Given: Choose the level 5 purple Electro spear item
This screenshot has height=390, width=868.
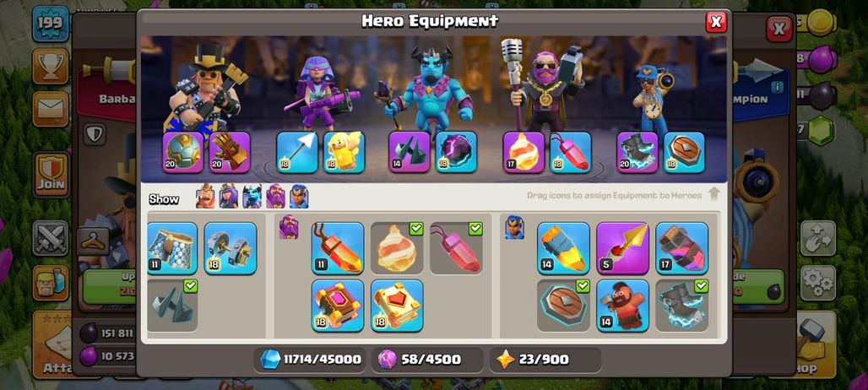Looking at the screenshot, I should [622, 248].
